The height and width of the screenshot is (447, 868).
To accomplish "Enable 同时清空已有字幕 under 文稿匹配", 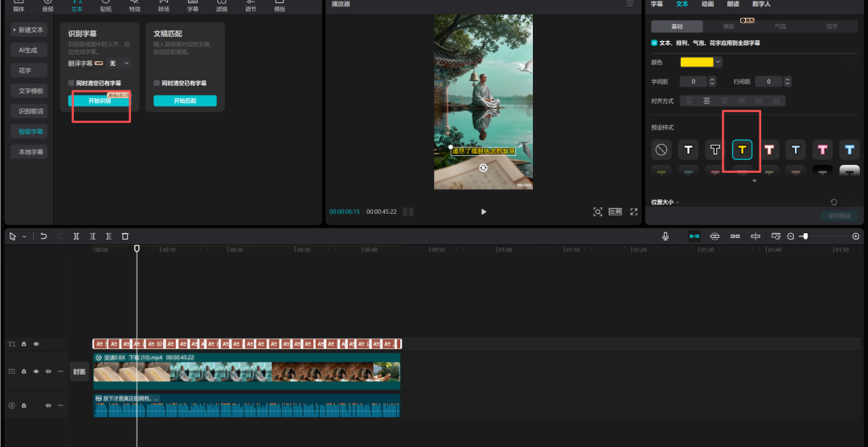I will (x=157, y=83).
